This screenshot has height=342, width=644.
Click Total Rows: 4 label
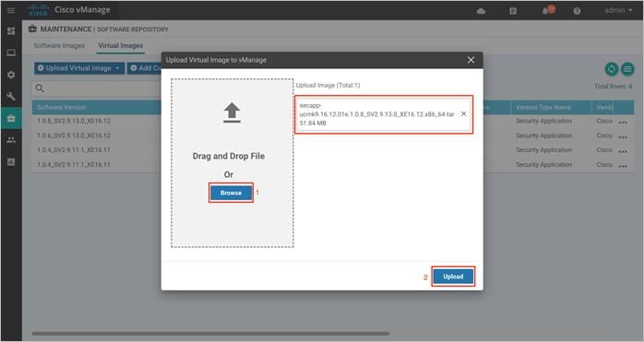click(x=613, y=87)
